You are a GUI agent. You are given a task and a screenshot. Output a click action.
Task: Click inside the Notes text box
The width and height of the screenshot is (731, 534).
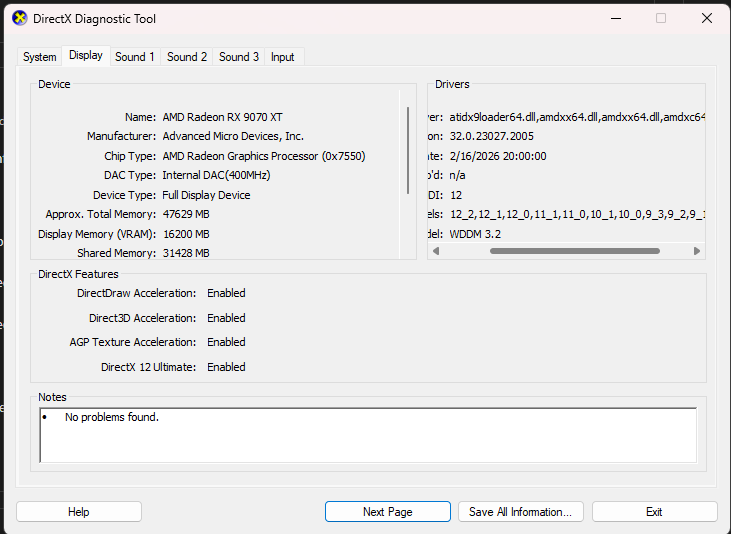368,435
